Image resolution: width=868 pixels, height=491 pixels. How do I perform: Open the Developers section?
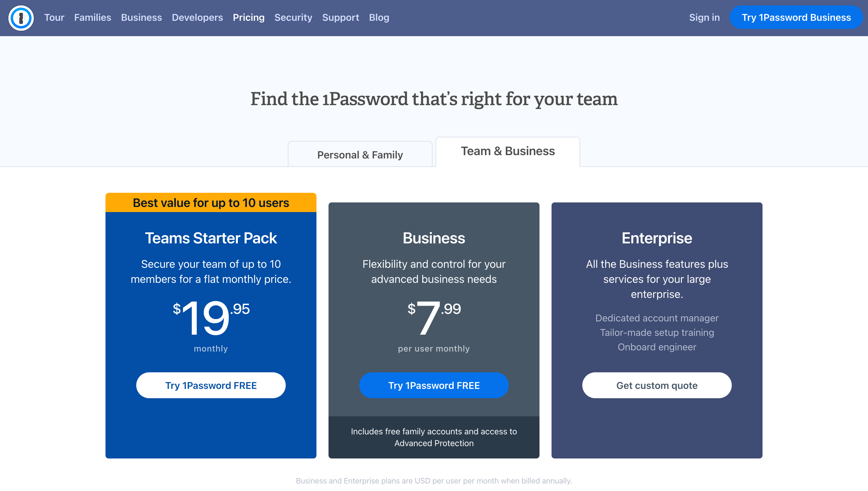tap(197, 17)
